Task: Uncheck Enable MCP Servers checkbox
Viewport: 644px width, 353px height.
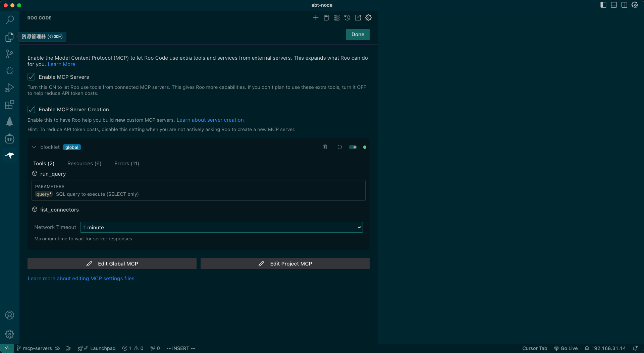Action: (x=31, y=77)
